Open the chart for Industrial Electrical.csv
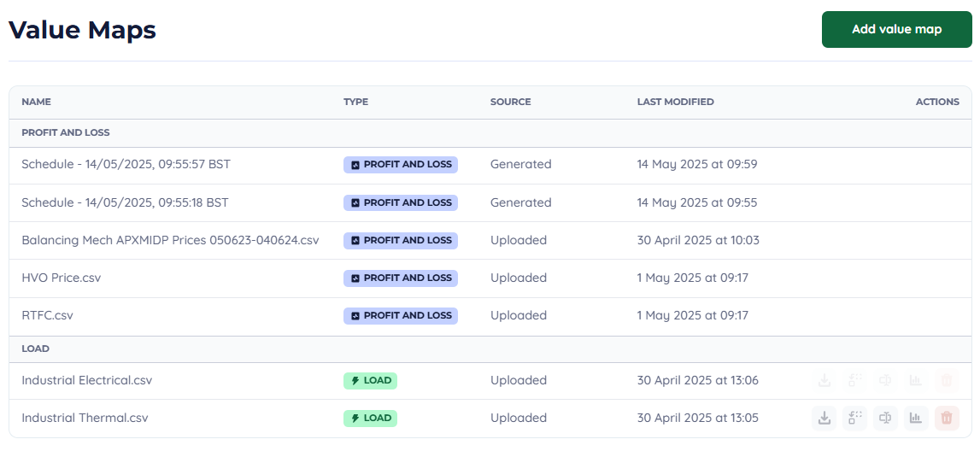 (916, 380)
